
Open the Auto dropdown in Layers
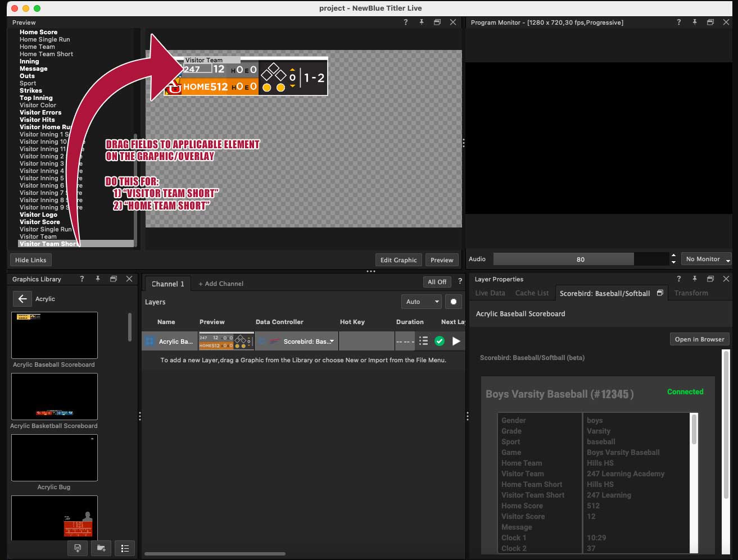421,302
